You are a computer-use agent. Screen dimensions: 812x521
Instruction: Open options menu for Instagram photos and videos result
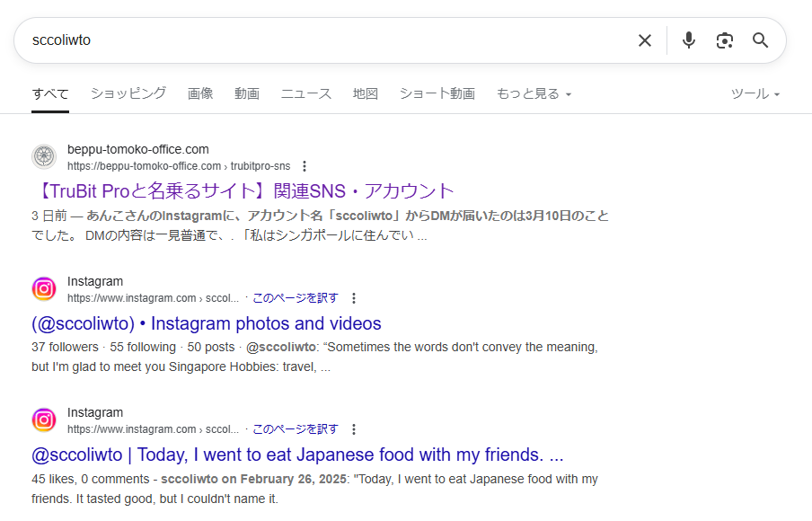coord(354,298)
